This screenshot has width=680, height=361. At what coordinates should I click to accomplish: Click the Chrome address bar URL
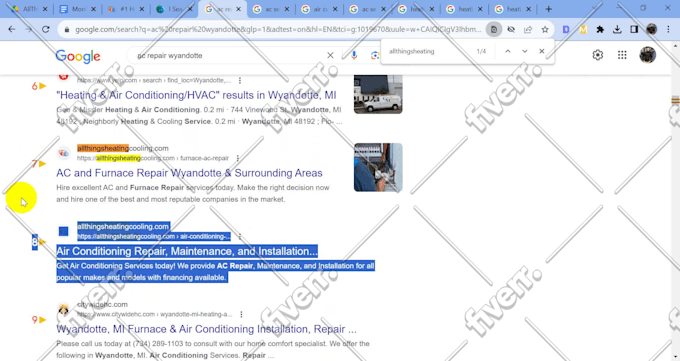tap(278, 30)
